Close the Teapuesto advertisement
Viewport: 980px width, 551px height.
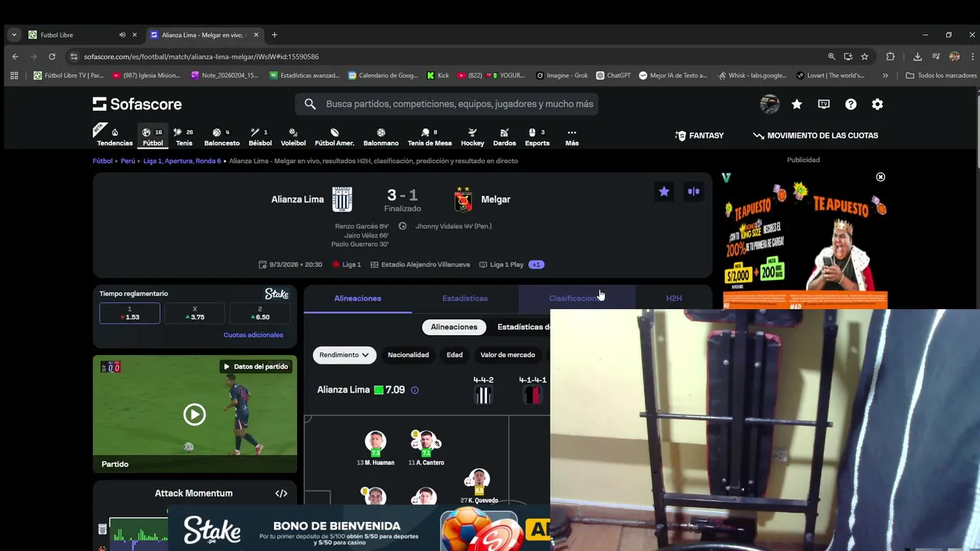880,177
